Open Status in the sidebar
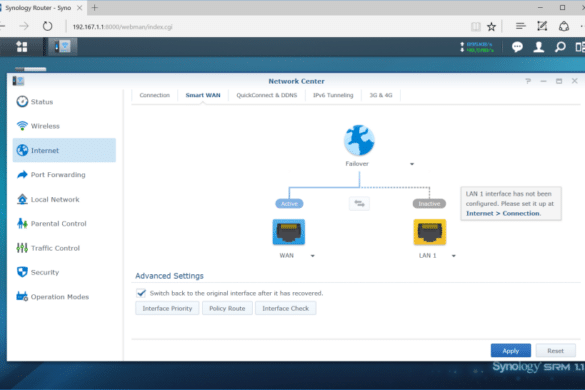 pyautogui.click(x=64, y=102)
